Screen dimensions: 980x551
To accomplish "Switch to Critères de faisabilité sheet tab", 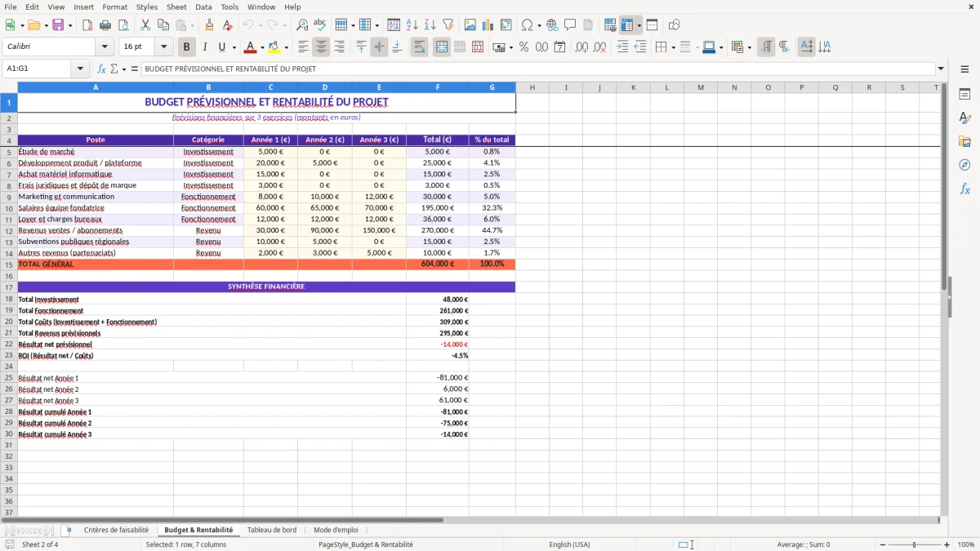I will (116, 530).
